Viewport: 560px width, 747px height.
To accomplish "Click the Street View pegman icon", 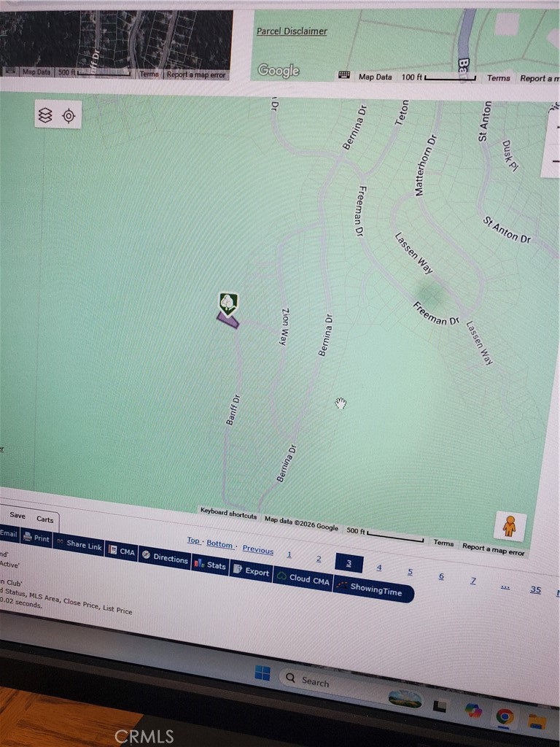I will coord(509,526).
